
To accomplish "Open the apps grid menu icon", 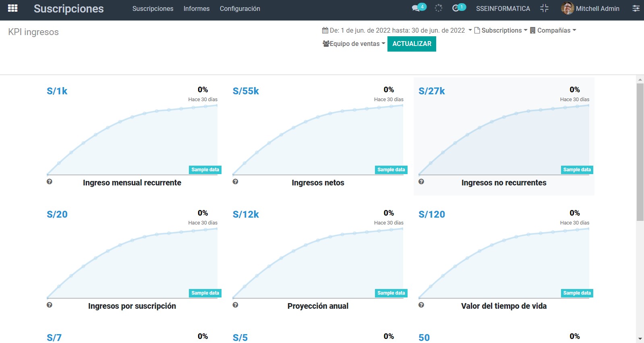I will [12, 8].
